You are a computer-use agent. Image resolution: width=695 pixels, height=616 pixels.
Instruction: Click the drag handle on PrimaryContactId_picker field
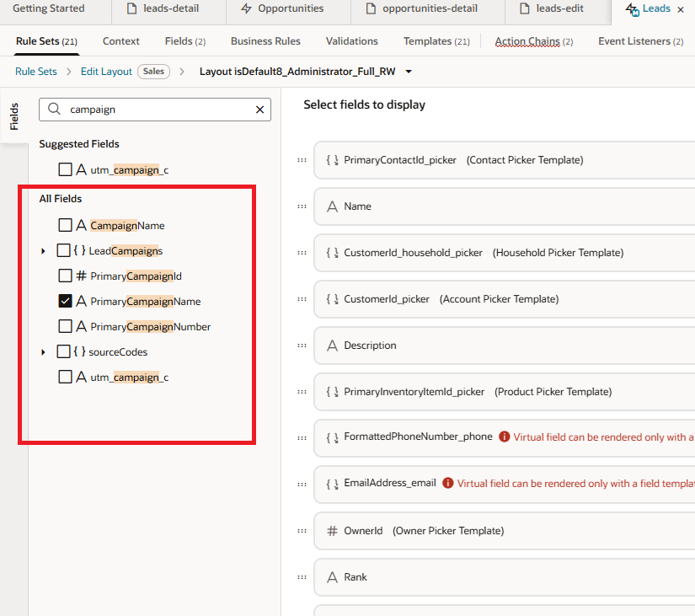tap(302, 159)
